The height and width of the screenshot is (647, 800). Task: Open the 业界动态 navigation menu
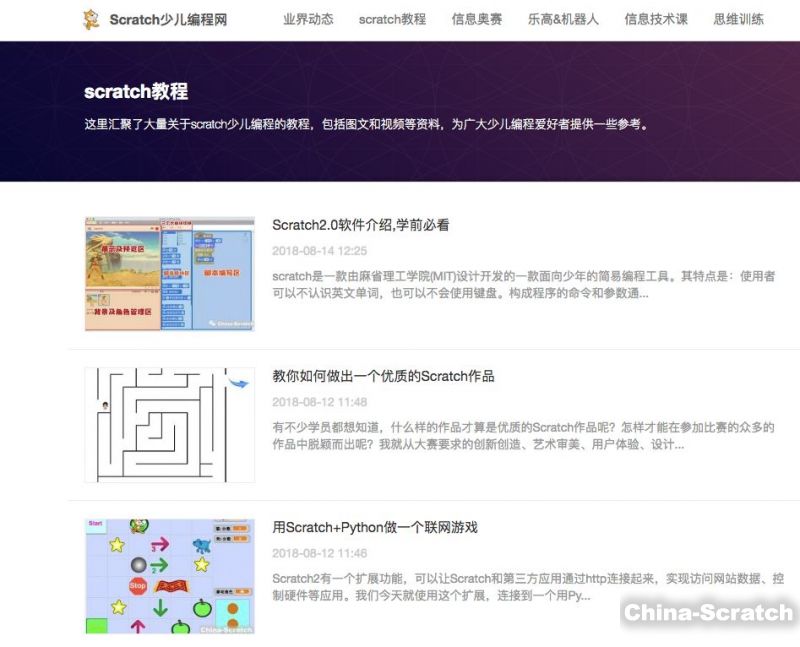(308, 19)
